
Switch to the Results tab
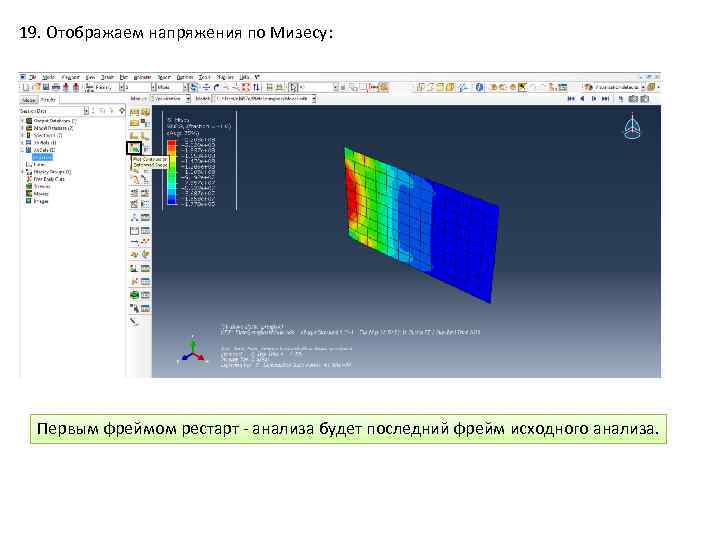pos(48,100)
